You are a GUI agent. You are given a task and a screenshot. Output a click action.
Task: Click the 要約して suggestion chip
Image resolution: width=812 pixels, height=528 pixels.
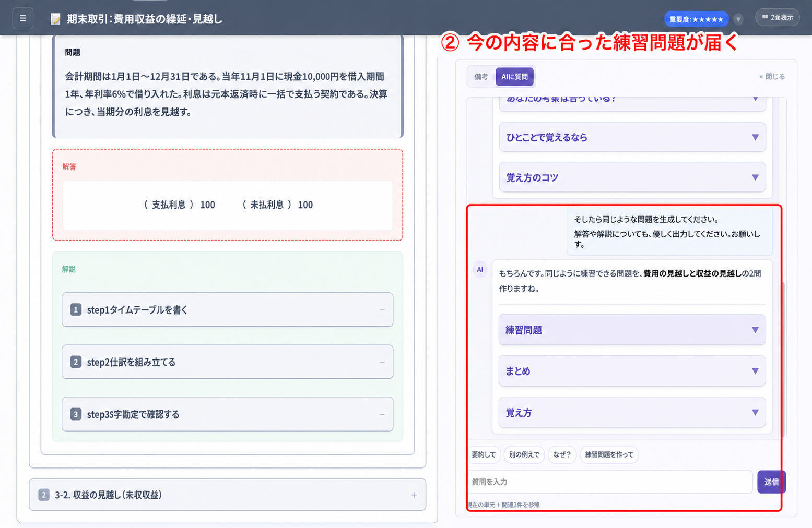(484, 454)
